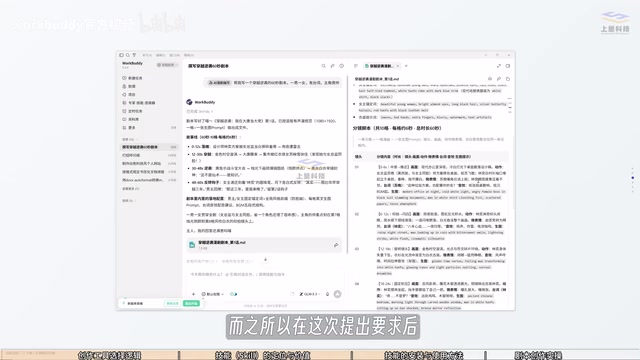640x360 pixels.
Task: Select task 撰写穿越逆袭60秒剧本 in sidebar list
Action: (x=149, y=147)
